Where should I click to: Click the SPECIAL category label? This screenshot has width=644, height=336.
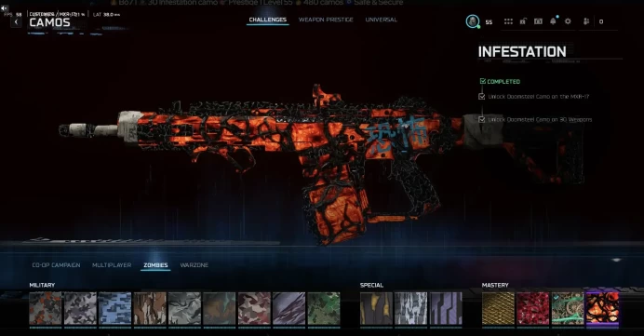371,285
